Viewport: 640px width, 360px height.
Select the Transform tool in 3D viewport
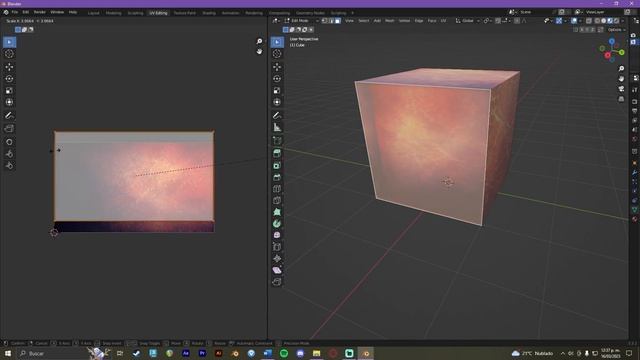277,102
